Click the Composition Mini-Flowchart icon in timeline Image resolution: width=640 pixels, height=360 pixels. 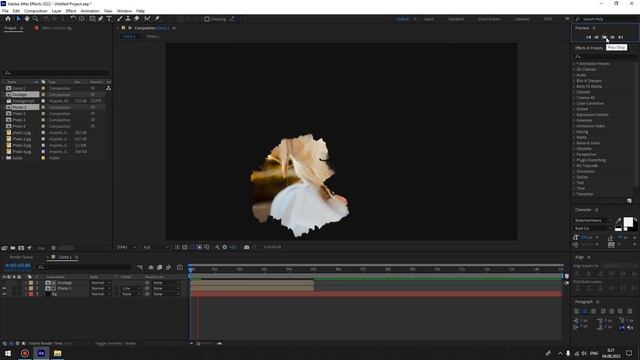(x=140, y=267)
